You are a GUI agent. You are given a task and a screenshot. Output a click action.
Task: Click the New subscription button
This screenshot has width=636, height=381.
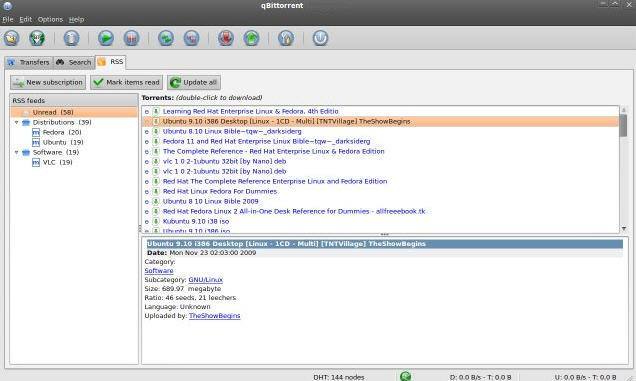click(48, 82)
